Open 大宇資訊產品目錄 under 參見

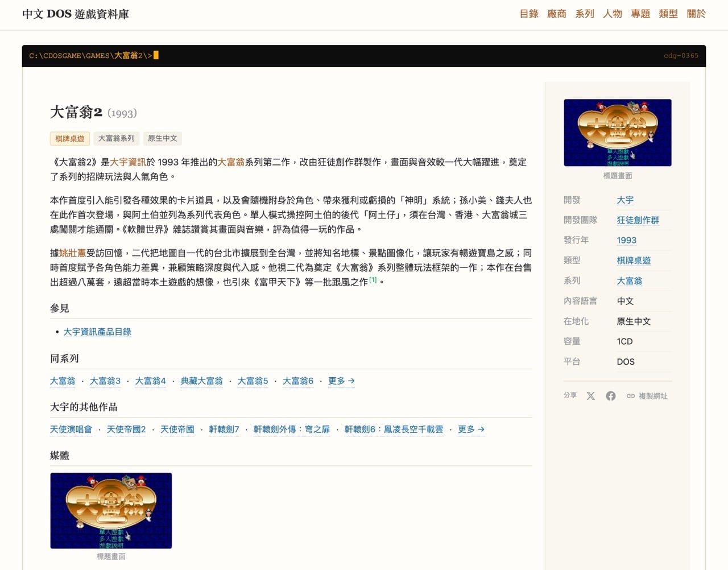click(97, 332)
